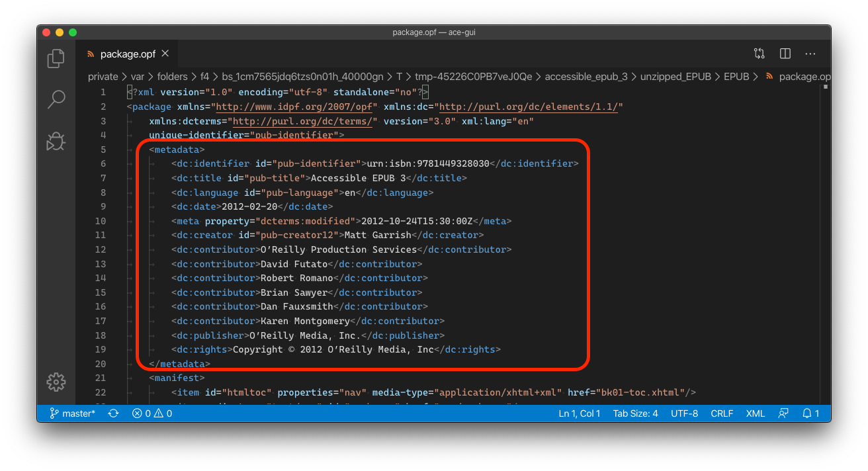Click the 'T' breadcrumb segment

(x=400, y=77)
